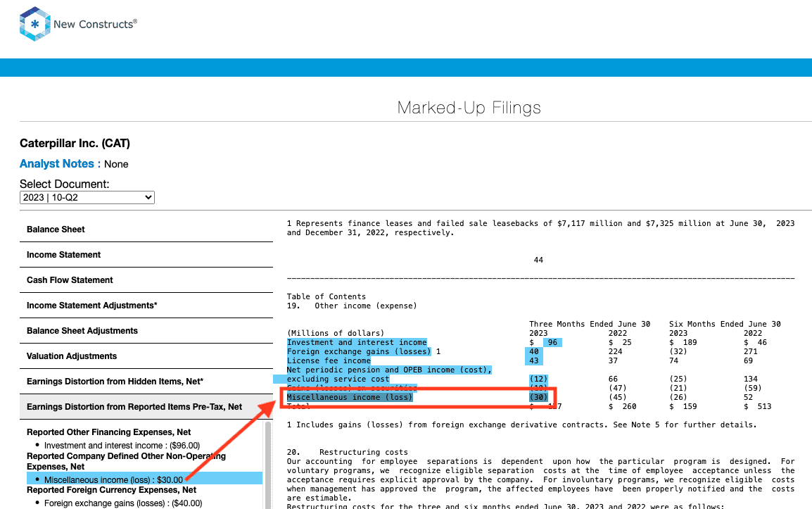This screenshot has height=509, width=812.
Task: Click the highlighted 96 value
Action: [x=552, y=343]
